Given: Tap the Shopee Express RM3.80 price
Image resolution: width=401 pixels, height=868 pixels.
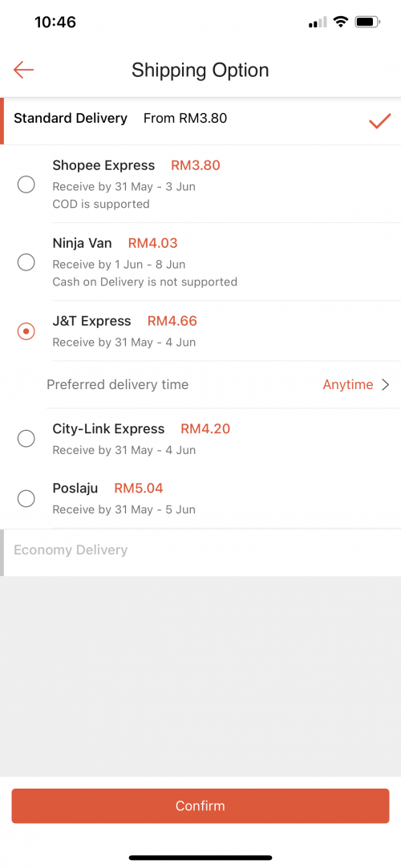Looking at the screenshot, I should click(195, 165).
